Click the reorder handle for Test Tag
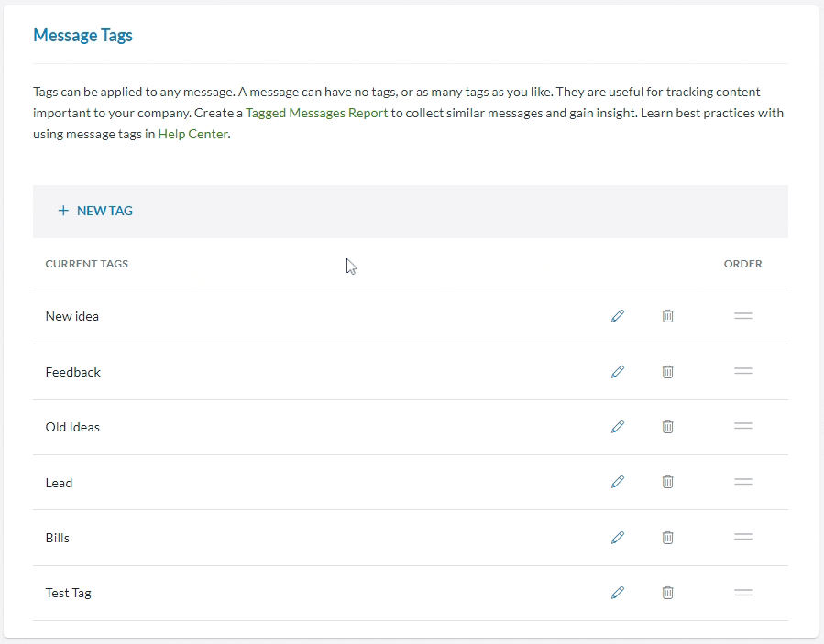 click(x=742, y=593)
